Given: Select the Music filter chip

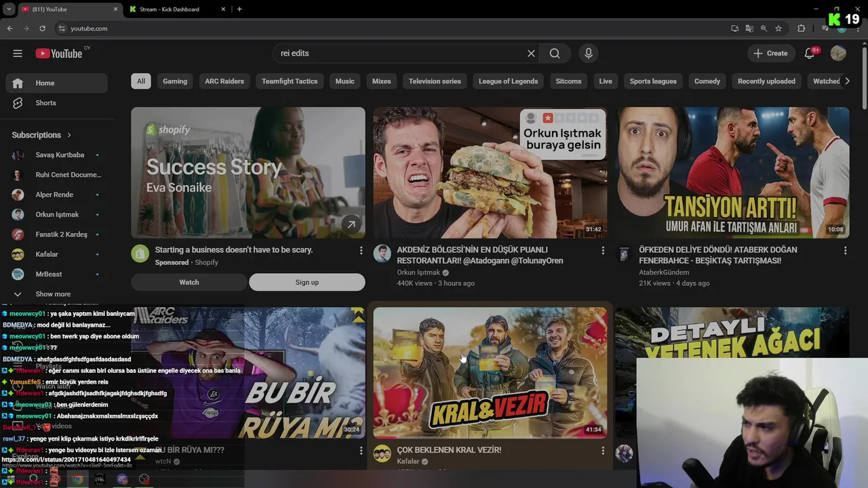Looking at the screenshot, I should click(344, 81).
